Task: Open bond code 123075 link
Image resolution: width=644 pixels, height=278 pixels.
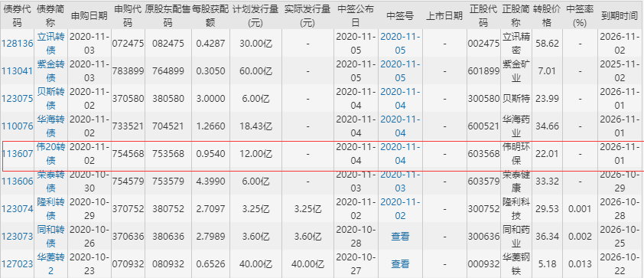Action: point(18,98)
